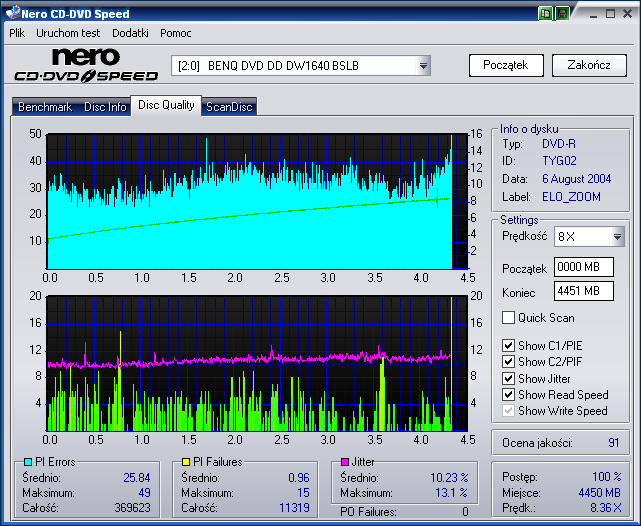Image resolution: width=641 pixels, height=526 pixels.
Task: Click the PI Errors upper graph
Action: [x=257, y=201]
